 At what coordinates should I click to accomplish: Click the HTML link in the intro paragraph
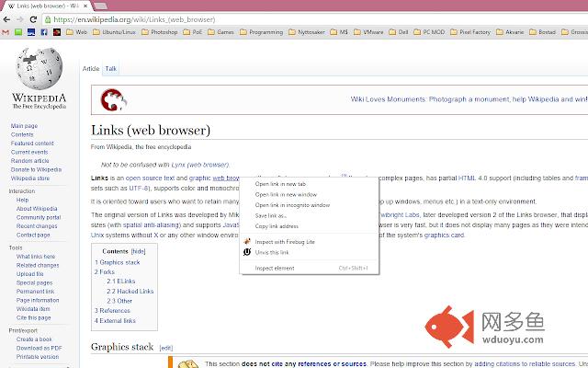pos(467,178)
